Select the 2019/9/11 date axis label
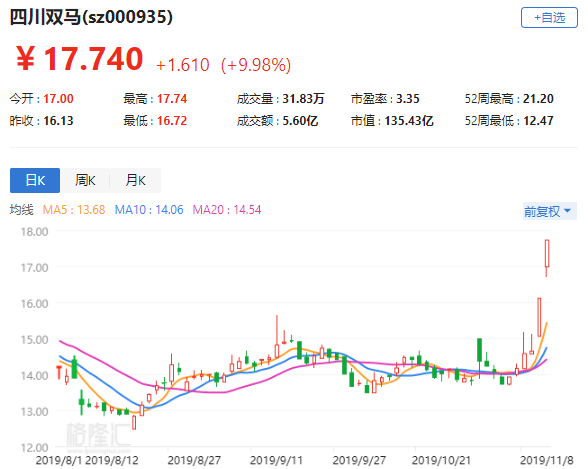This screenshot has height=469, width=588. click(x=276, y=460)
